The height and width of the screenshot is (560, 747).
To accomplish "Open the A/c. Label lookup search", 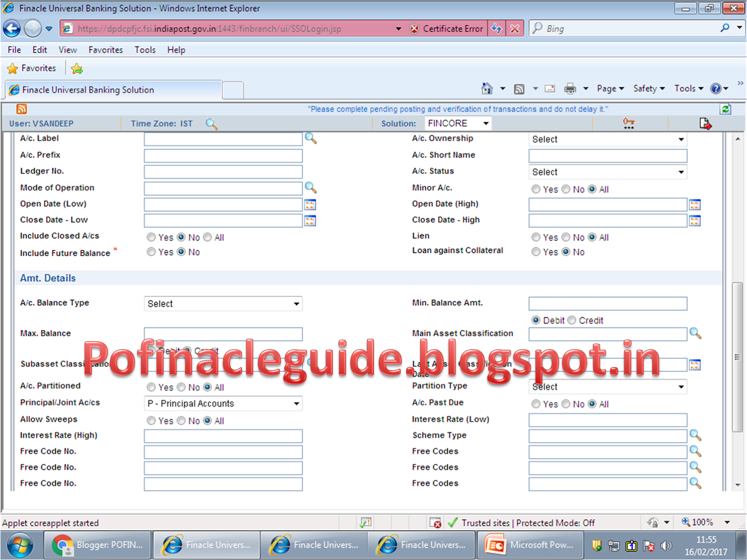I will coord(310,139).
